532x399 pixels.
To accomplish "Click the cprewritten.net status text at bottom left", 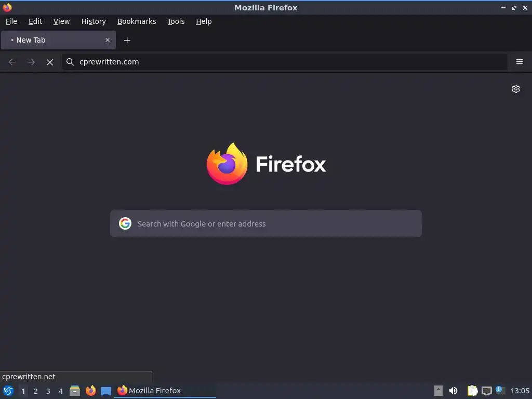I will point(29,377).
